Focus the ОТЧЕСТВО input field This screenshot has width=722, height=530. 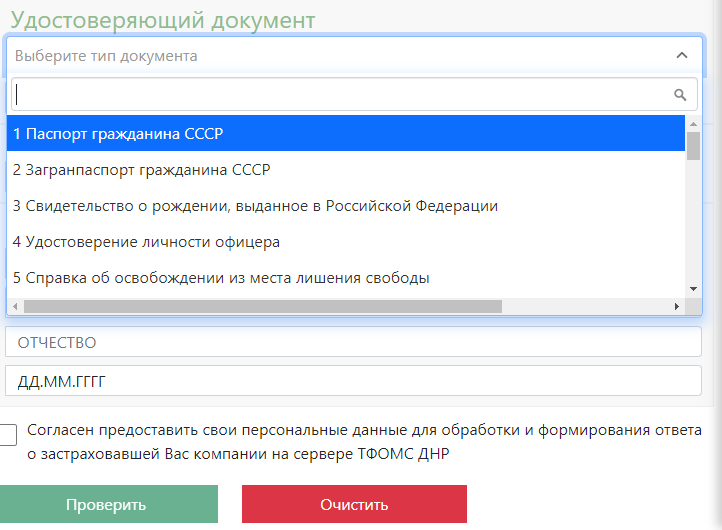(353, 342)
